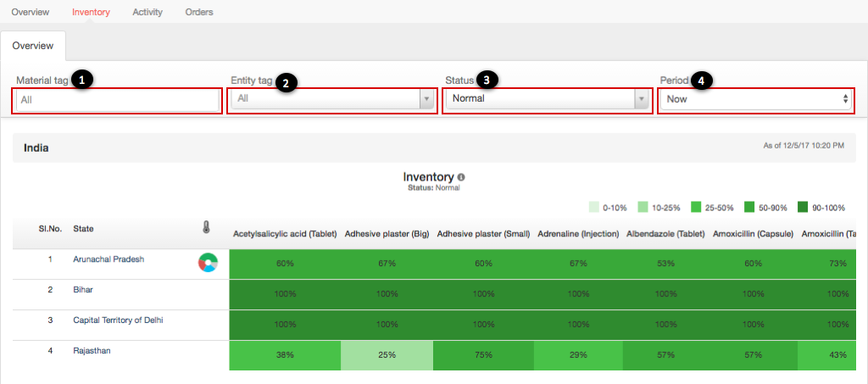Click the Material tag input field

(117, 101)
